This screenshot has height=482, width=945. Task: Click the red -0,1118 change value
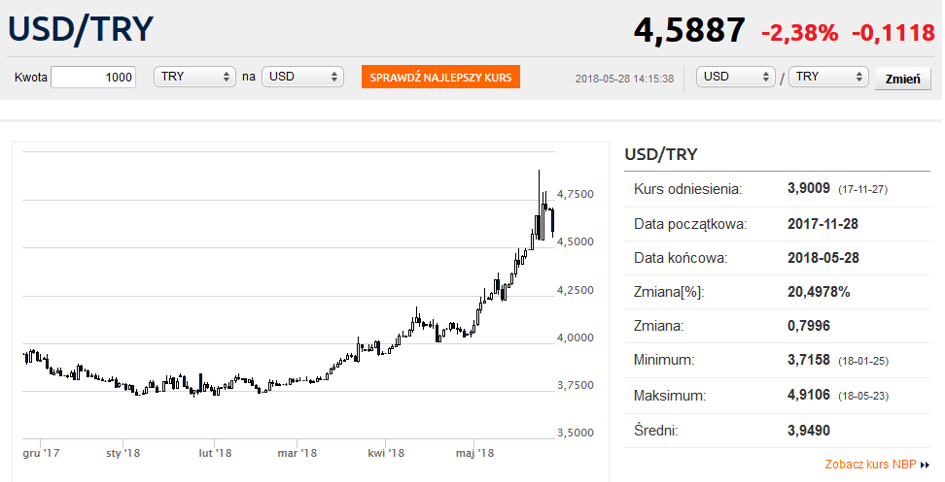(893, 32)
